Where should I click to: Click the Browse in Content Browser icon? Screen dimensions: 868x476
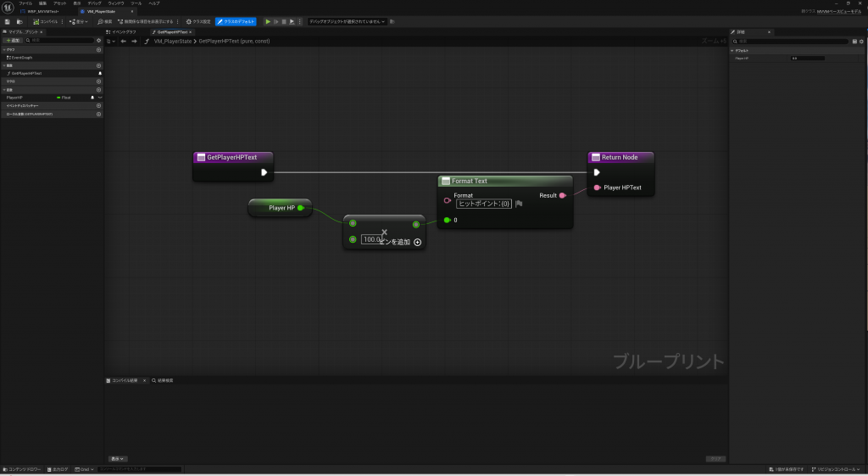19,21
